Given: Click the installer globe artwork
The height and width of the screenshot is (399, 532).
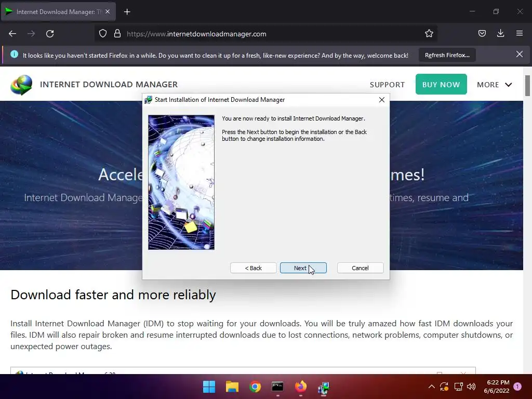Looking at the screenshot, I should (181, 182).
